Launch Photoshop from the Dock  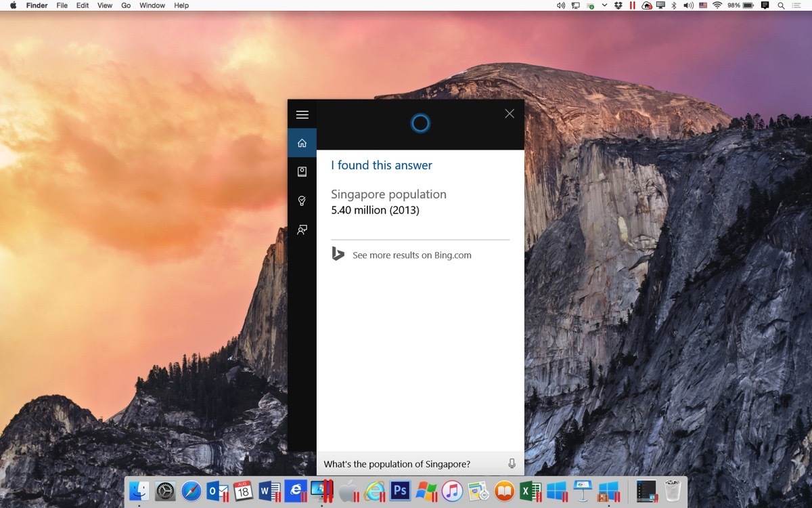coord(400,490)
